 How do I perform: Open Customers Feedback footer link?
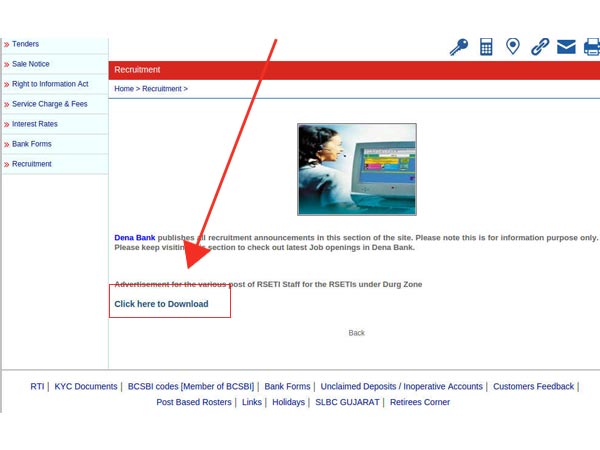[x=533, y=386]
